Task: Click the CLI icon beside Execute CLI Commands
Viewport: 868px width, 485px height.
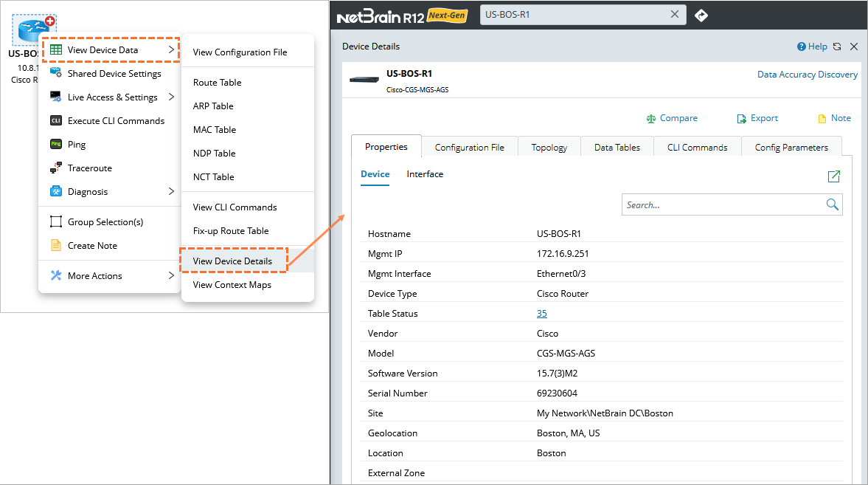Action: (x=56, y=120)
